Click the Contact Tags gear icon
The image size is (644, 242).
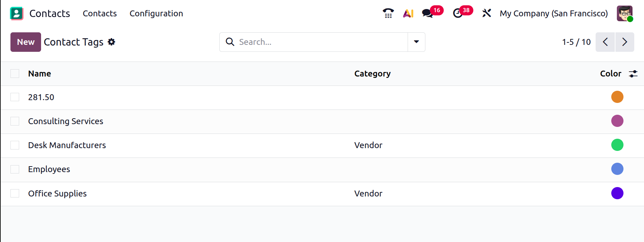pos(111,42)
